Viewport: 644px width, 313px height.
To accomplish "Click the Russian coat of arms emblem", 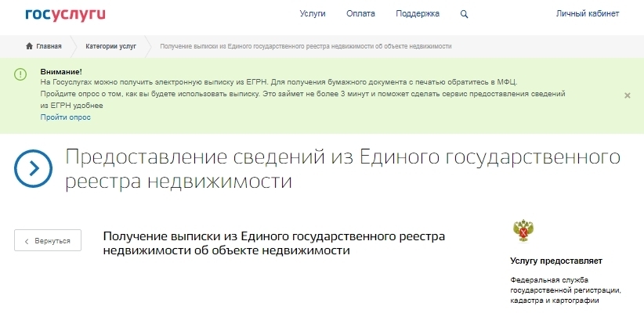I will [522, 232].
